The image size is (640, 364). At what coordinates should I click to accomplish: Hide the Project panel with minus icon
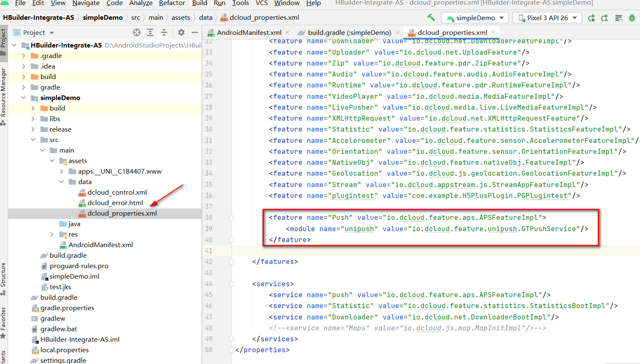pyautogui.click(x=195, y=32)
